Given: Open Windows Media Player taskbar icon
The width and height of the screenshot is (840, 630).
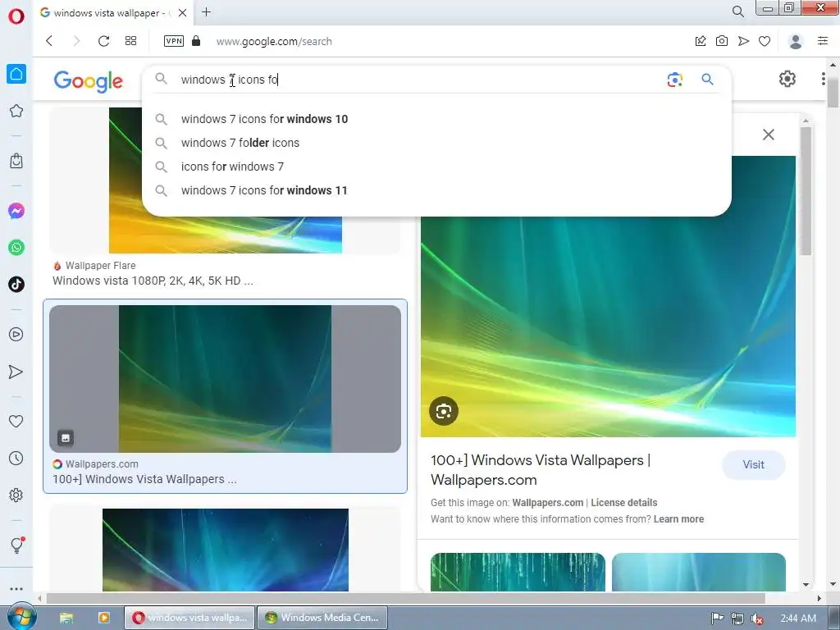Looking at the screenshot, I should (x=103, y=618).
